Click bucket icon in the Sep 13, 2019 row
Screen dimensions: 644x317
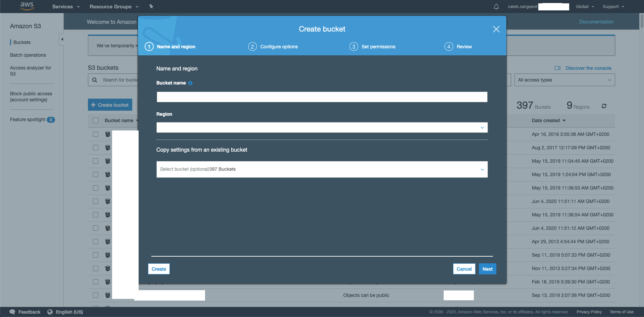click(x=108, y=295)
